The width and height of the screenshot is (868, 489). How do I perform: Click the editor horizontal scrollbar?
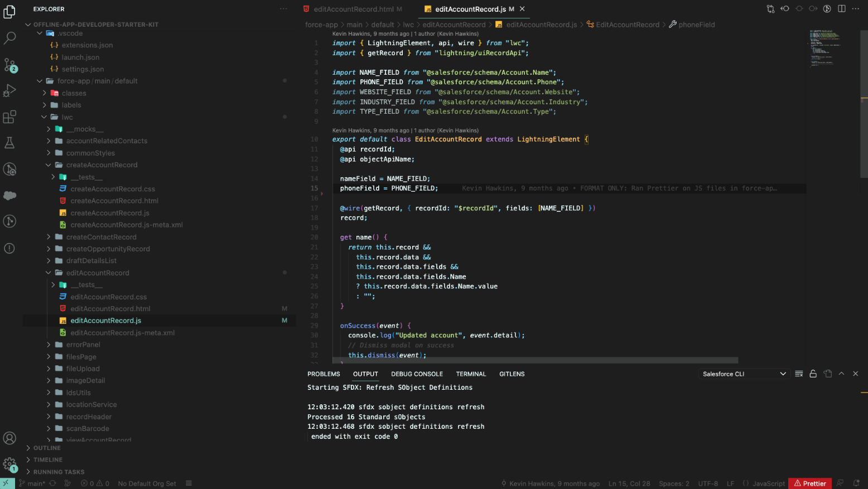[535, 360]
